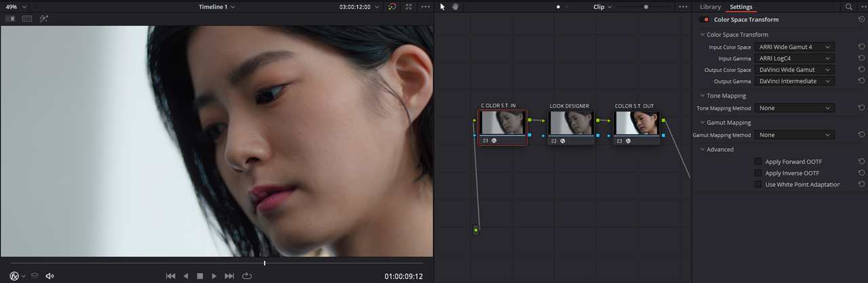Click viewer scrub bar playhead
This screenshot has height=283, width=868.
(x=264, y=263)
